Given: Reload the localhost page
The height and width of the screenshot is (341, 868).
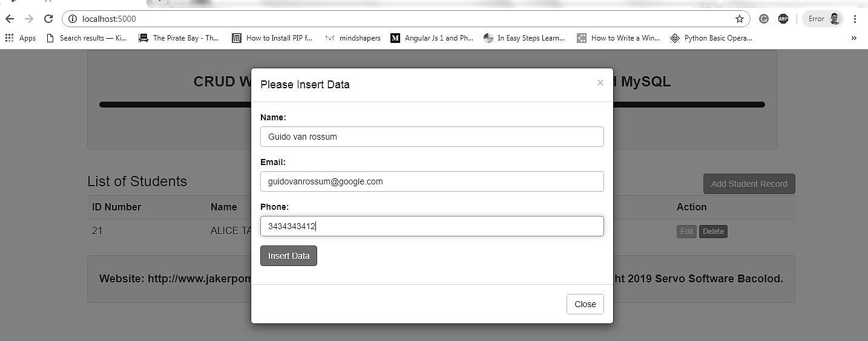Looking at the screenshot, I should coord(48,19).
